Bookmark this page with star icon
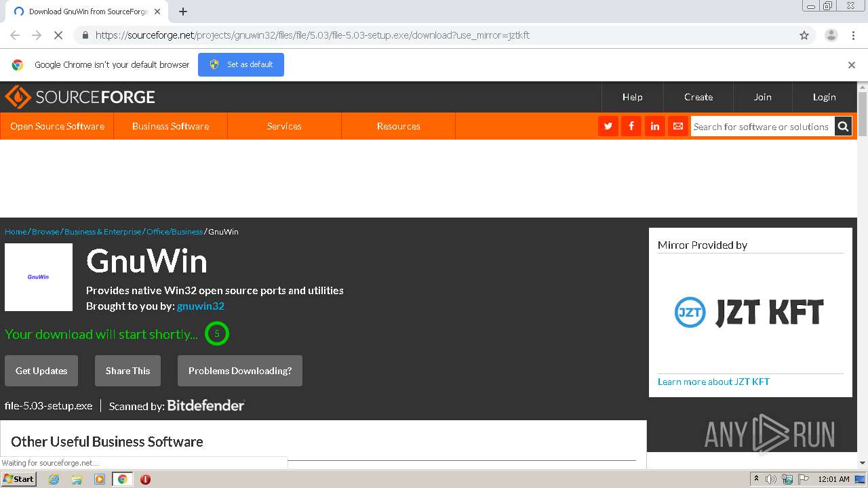This screenshot has width=868, height=488. 804,35
